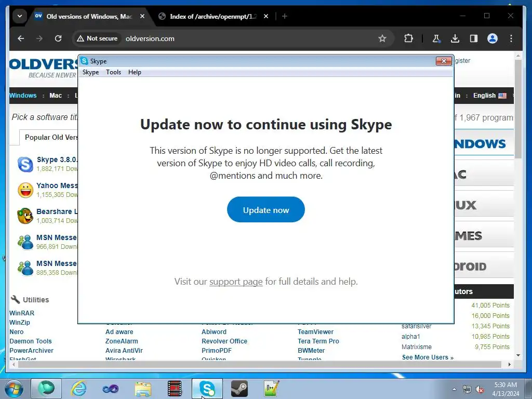
Task: Bookmark this page with the star icon
Action: 382,38
